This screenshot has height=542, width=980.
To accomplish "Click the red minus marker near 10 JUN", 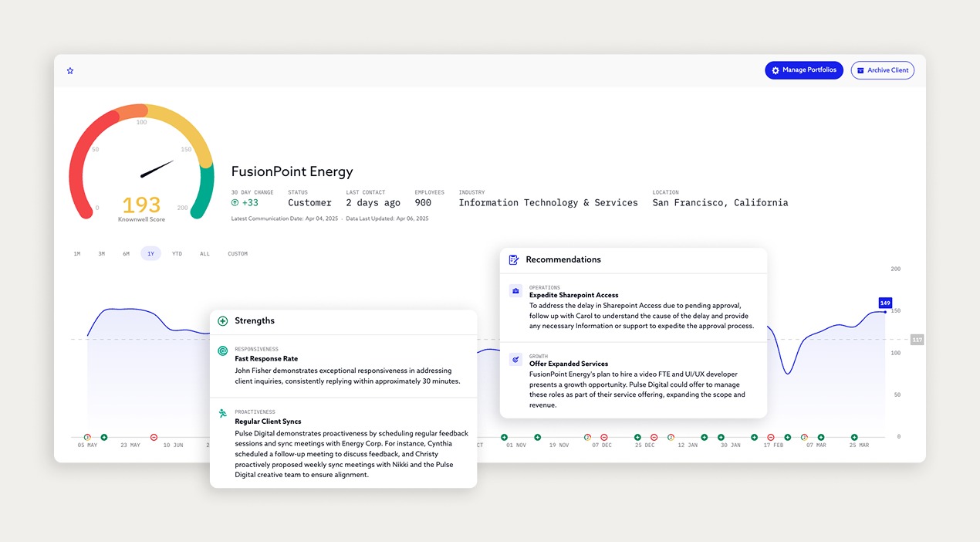I will click(x=154, y=438).
